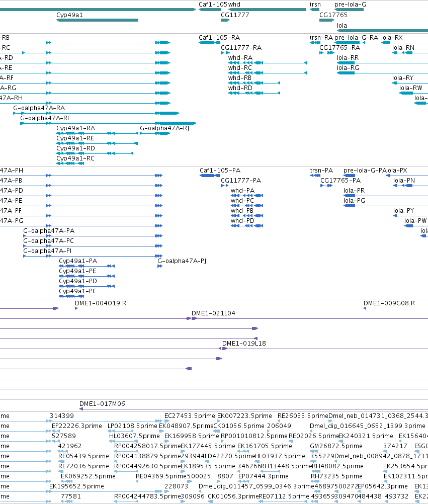The height and width of the screenshot is (504, 428).
Task: Select transcript whd-RD label
Action: pyautogui.click(x=240, y=88)
